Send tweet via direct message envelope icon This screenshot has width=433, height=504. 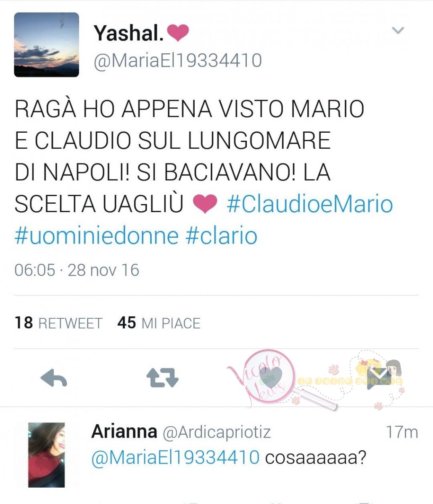tap(379, 378)
